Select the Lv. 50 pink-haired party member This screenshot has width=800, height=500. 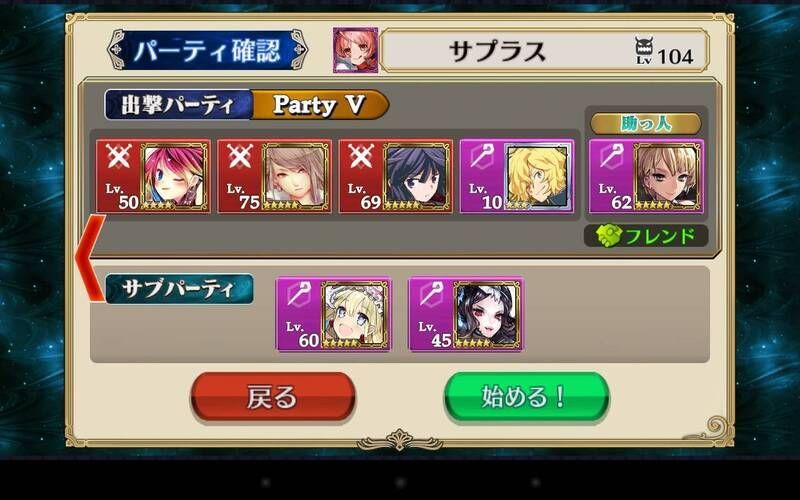coord(153,177)
